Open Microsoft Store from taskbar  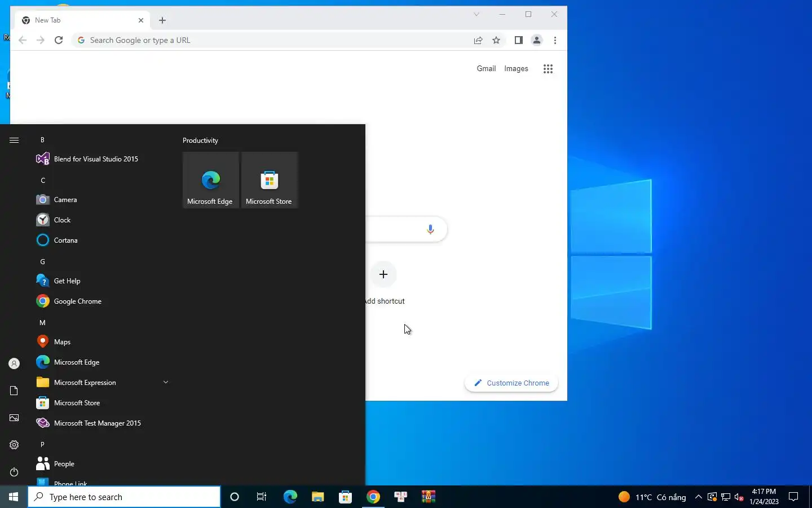click(x=345, y=497)
